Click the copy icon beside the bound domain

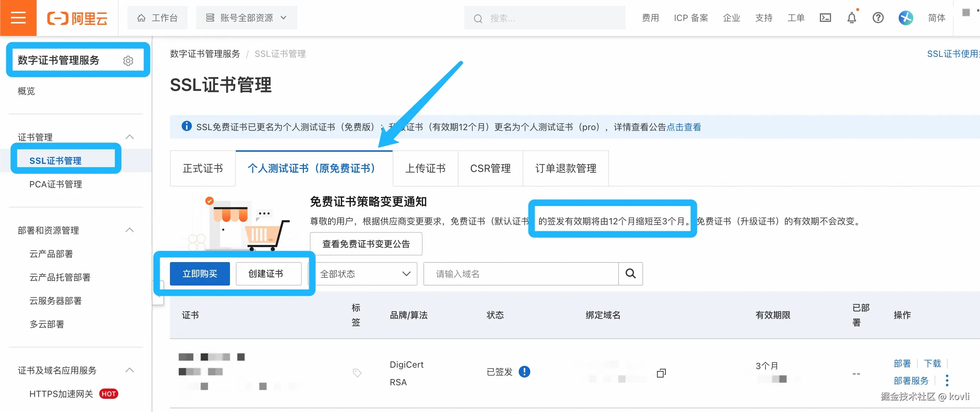pos(661,373)
